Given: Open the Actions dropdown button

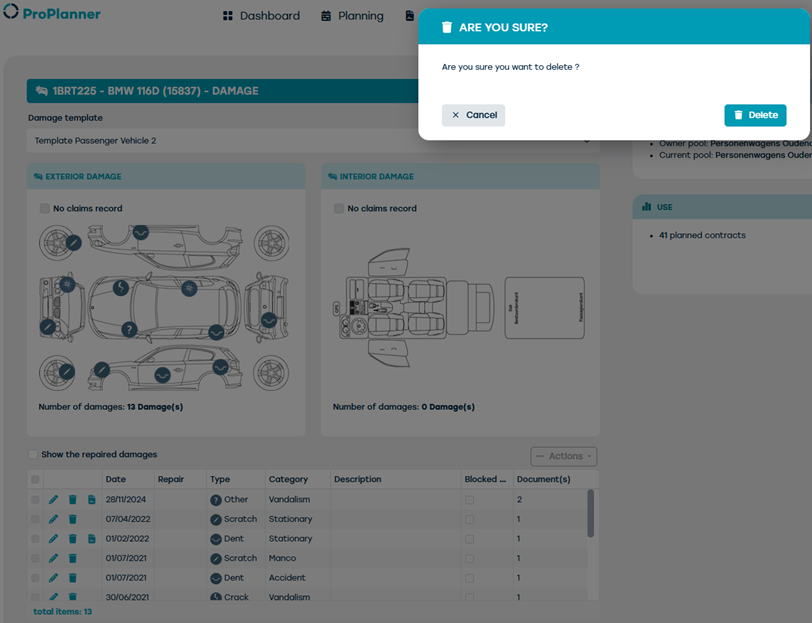Looking at the screenshot, I should [x=564, y=456].
